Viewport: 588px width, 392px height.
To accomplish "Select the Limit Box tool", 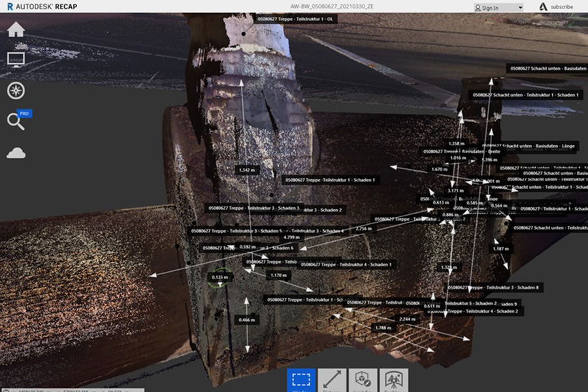I will pyautogui.click(x=363, y=381).
